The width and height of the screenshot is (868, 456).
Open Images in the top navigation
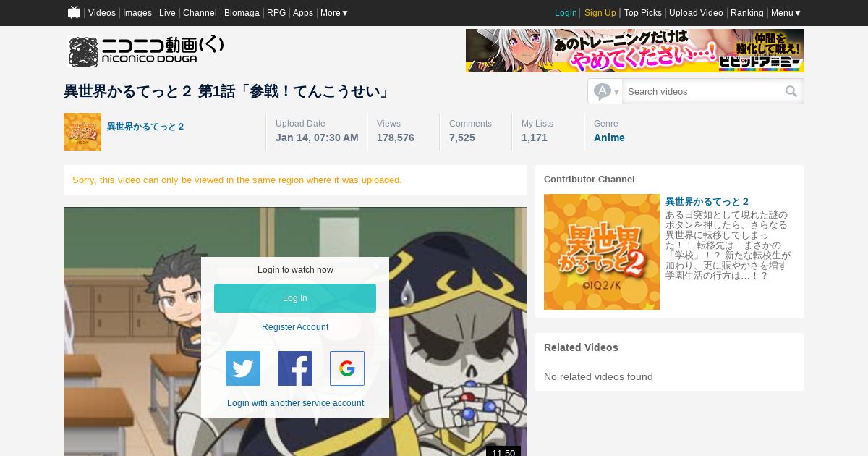pyautogui.click(x=137, y=13)
